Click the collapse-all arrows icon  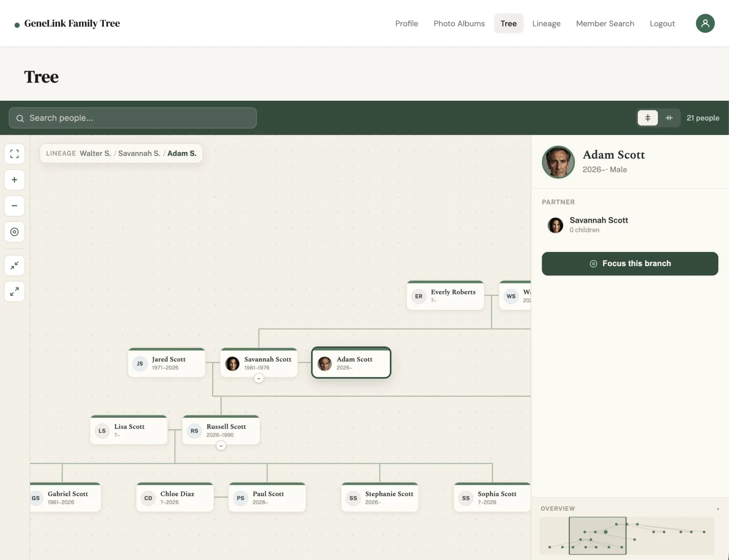[x=15, y=266]
